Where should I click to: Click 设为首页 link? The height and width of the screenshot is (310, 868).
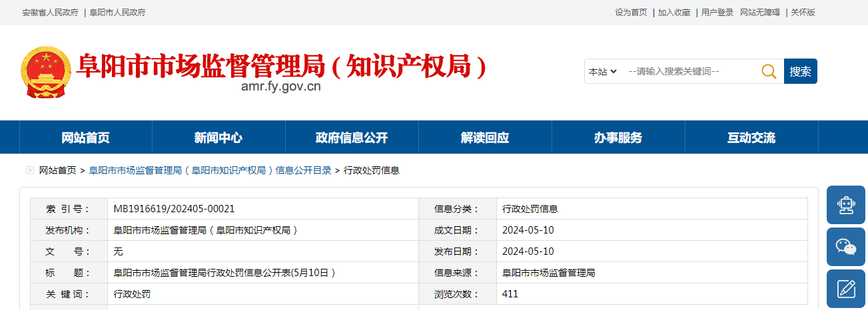point(631,13)
